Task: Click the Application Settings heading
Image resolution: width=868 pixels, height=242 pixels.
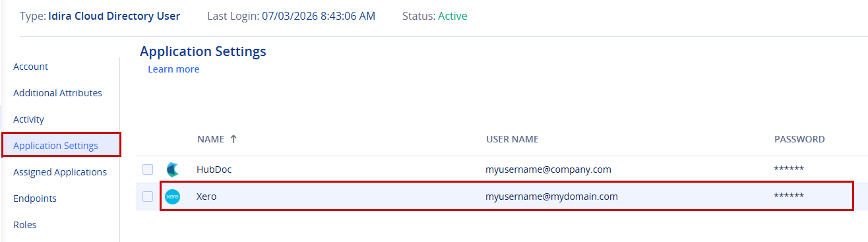Action: pyautogui.click(x=203, y=51)
